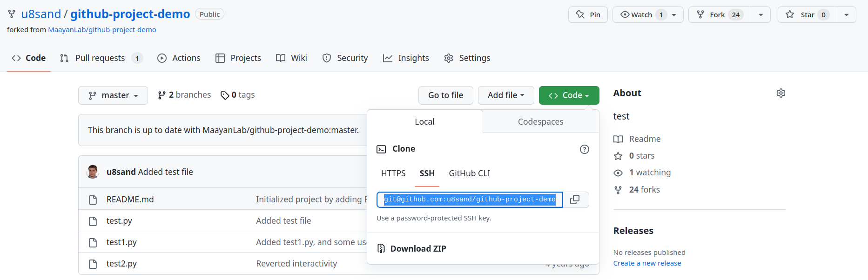The image size is (868, 280).
Task: Open the MaayanLab/github-project-demo fork source link
Action: tap(102, 30)
